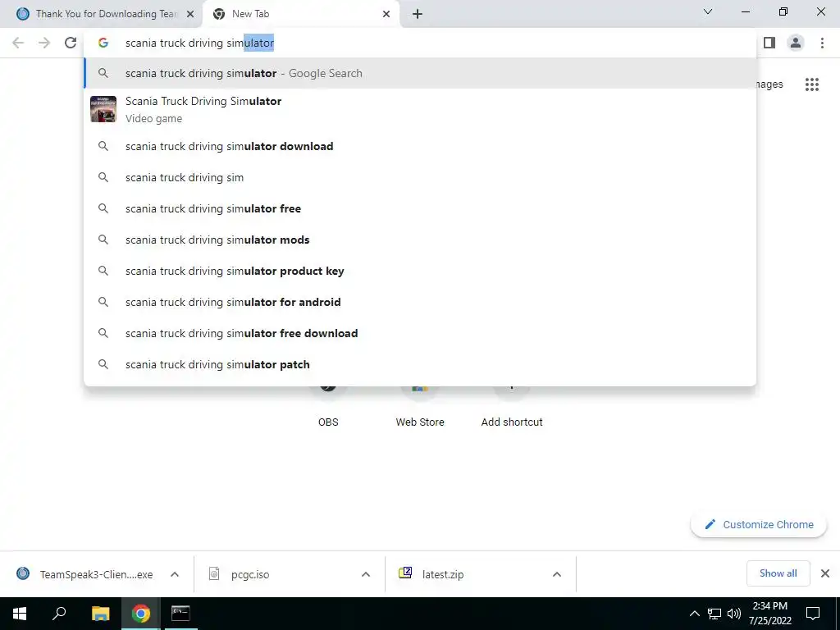This screenshot has height=630, width=840.
Task: Choose the Scania Truck Driving Simulator video game result
Action: point(420,109)
